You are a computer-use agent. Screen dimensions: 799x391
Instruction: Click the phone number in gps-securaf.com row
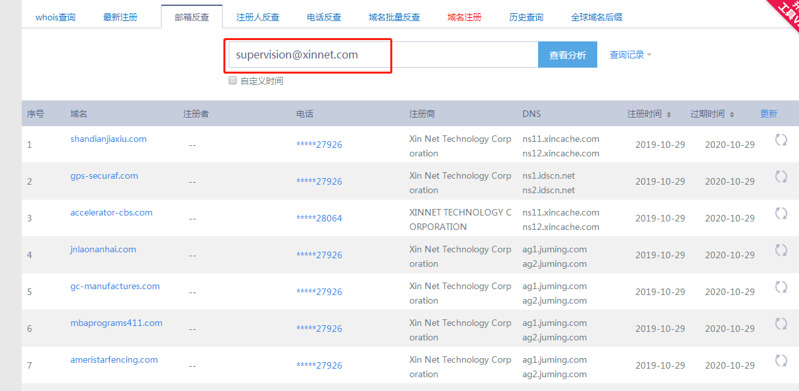coord(319,181)
